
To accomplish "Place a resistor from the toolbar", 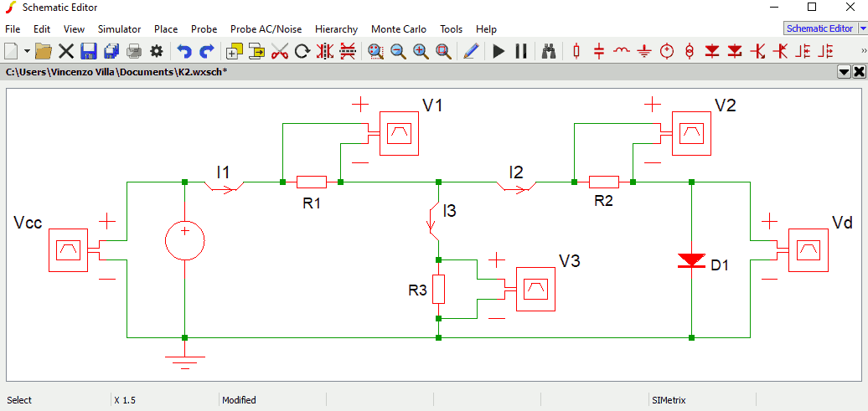I will [x=576, y=51].
